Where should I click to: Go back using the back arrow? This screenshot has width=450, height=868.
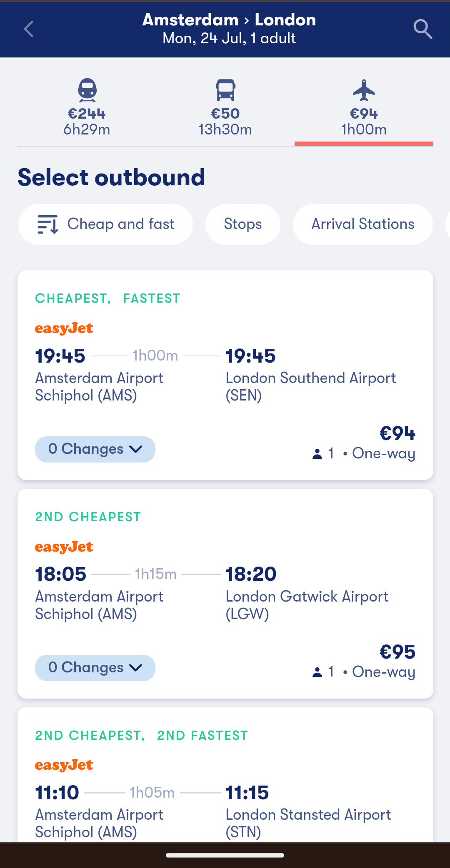coord(28,29)
